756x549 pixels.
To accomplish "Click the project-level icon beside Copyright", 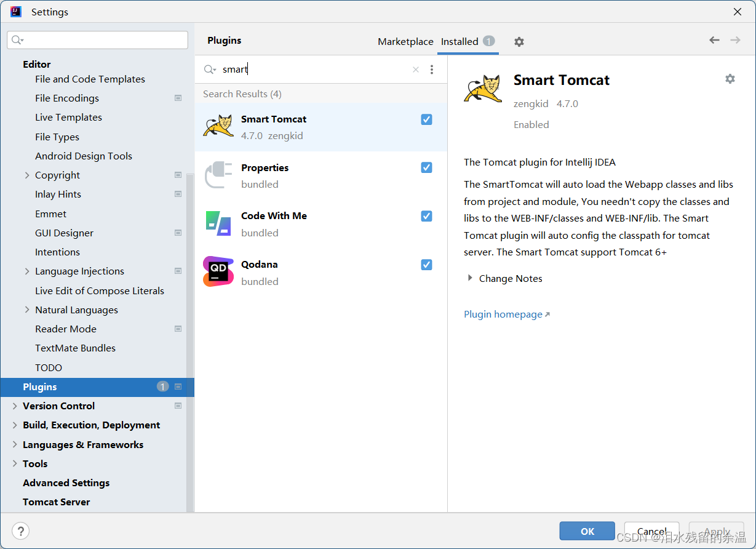I will pyautogui.click(x=178, y=175).
